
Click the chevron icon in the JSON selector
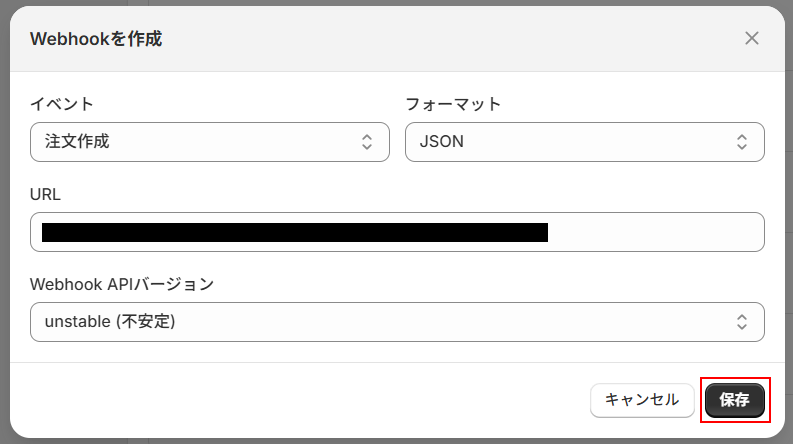(742, 142)
